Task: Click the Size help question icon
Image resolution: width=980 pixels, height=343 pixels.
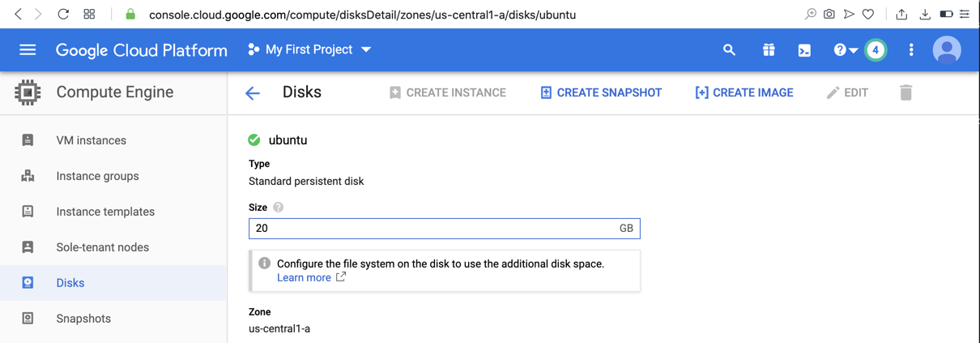Action: pos(279,208)
